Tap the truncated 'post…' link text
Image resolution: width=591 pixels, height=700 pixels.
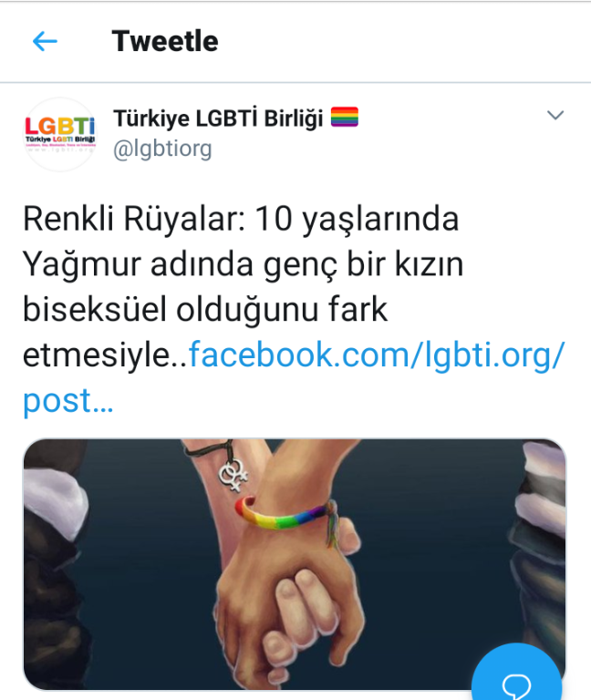coord(67,400)
